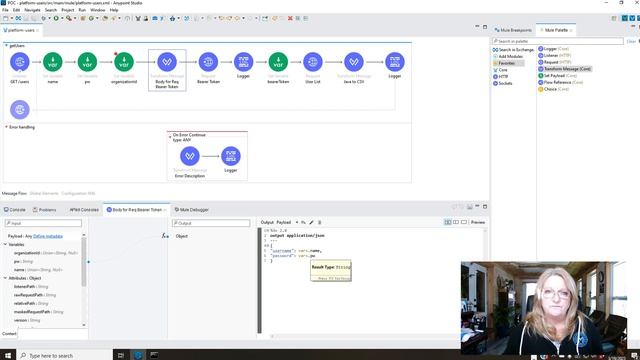Click the red X delete toolbar icon
The image size is (640, 360).
tap(290, 18)
